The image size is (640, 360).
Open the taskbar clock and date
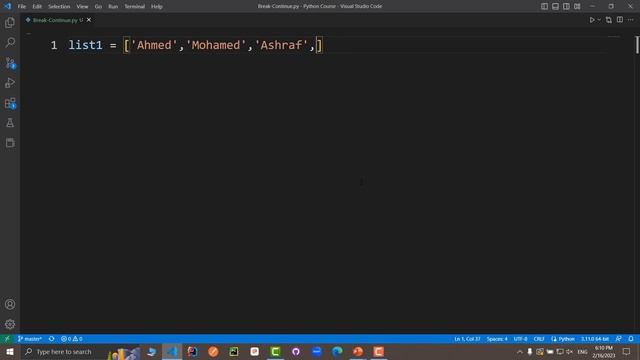(x=604, y=351)
